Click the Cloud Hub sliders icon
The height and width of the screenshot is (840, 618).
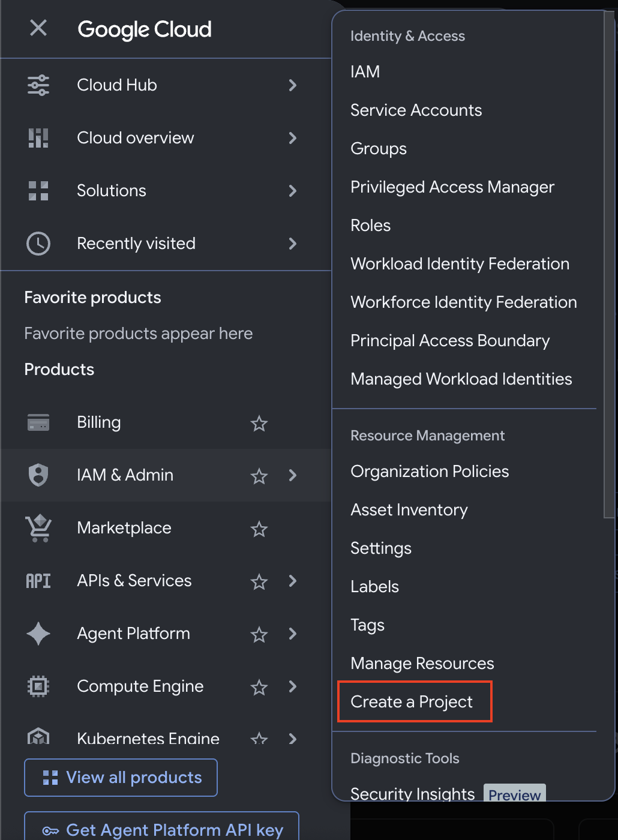(38, 85)
